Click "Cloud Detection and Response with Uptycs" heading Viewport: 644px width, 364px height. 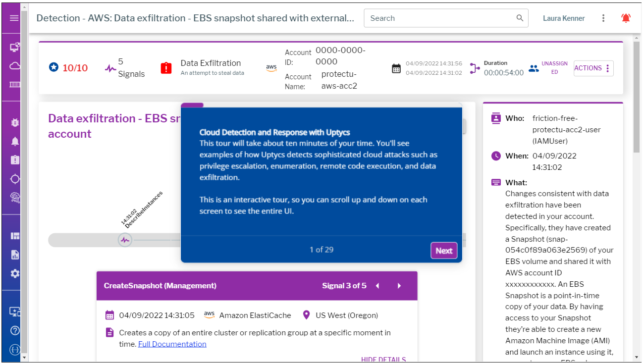[275, 132]
